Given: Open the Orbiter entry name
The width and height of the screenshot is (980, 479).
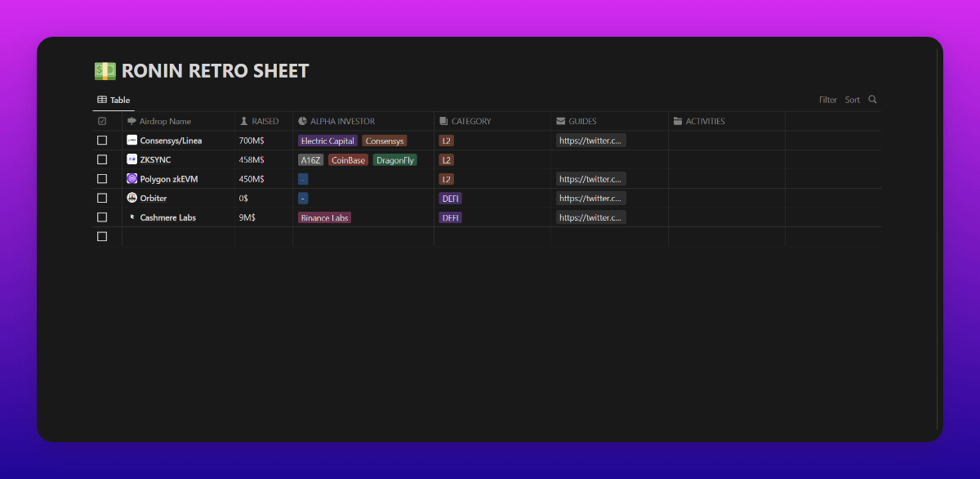Looking at the screenshot, I should [x=154, y=198].
